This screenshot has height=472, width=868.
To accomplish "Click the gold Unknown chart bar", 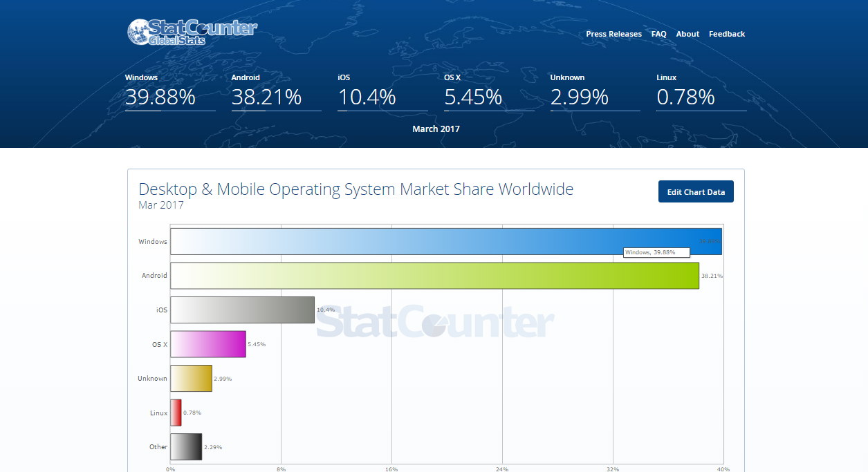I will [x=191, y=378].
